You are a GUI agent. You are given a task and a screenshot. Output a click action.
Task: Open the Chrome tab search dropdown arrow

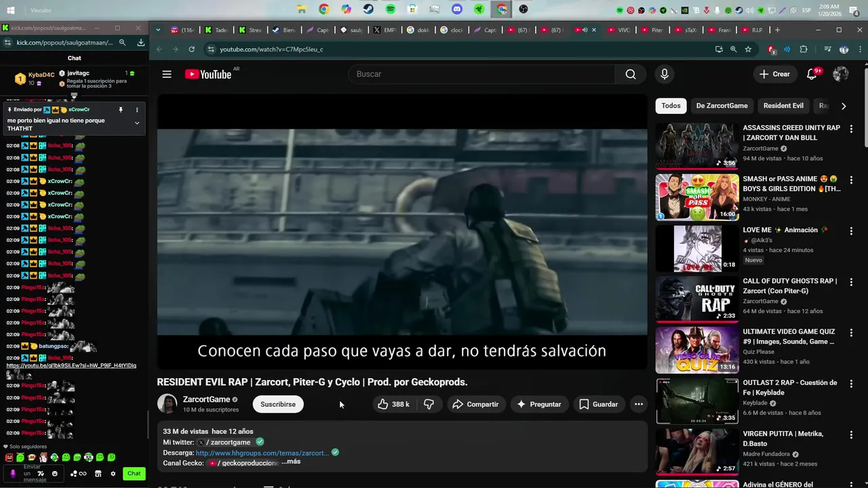[158, 30]
